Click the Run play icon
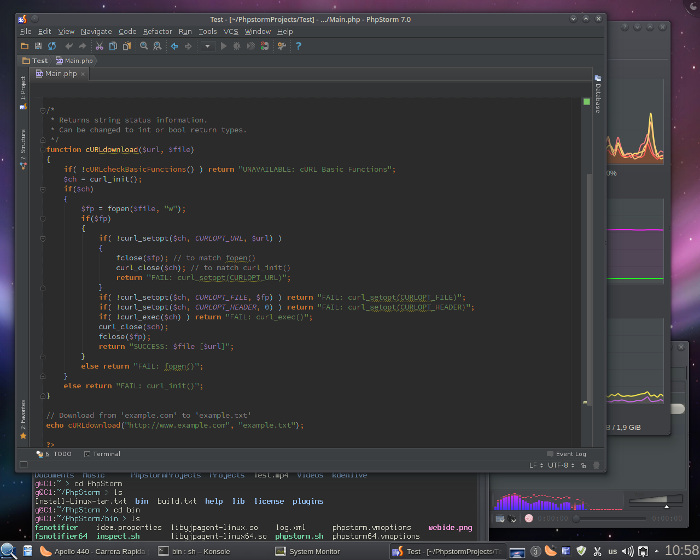700x560 pixels. coord(224,46)
